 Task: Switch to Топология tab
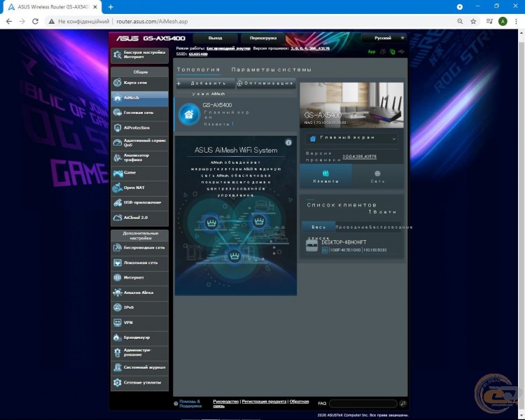click(199, 70)
